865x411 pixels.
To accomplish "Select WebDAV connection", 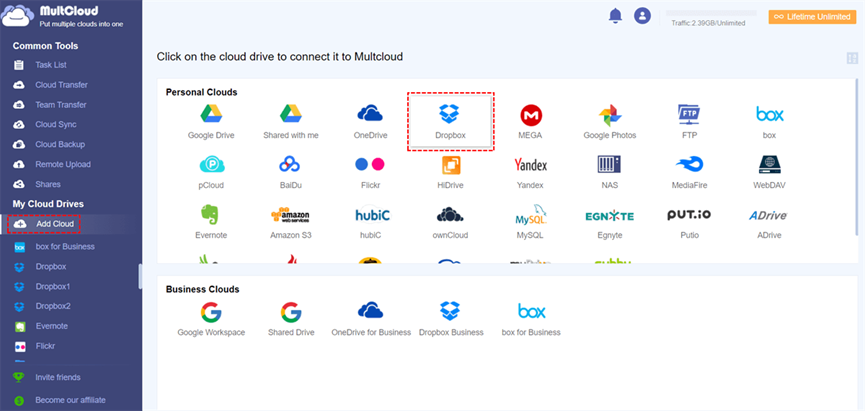I will coord(769,172).
